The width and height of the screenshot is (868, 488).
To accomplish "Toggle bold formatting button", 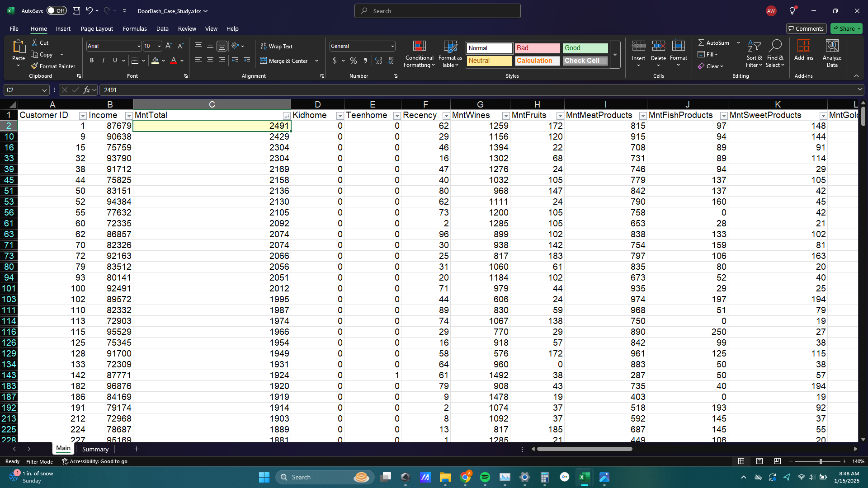I will [92, 61].
